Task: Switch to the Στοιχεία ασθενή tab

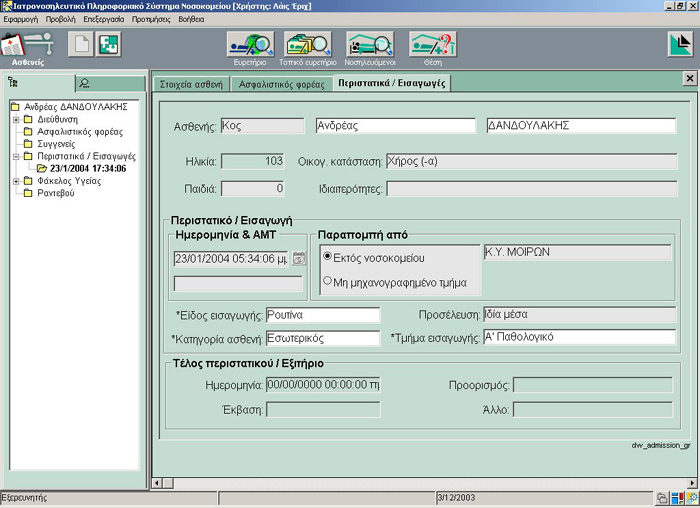Action: (x=191, y=84)
